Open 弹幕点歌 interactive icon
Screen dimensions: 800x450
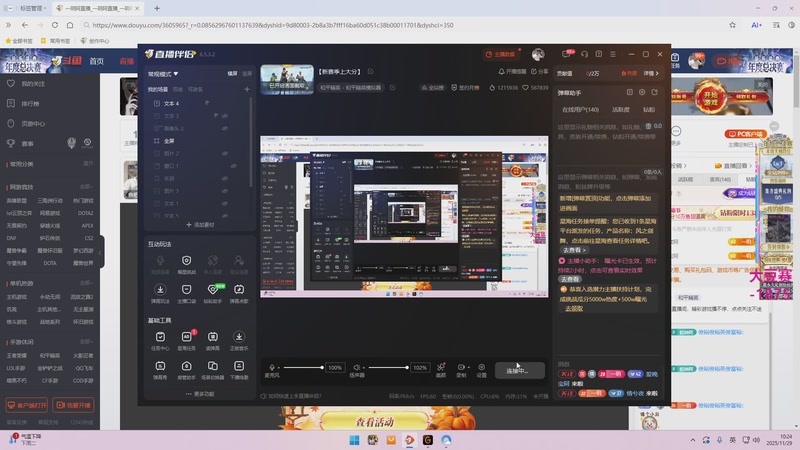[239, 293]
